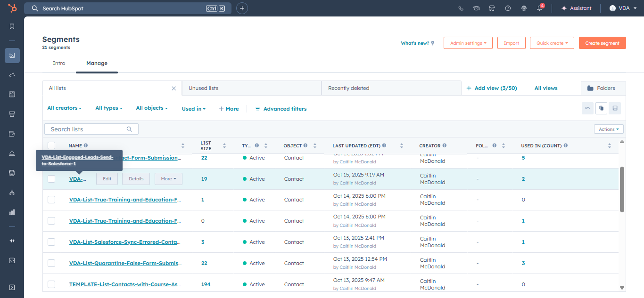Open the Folders button

point(603,88)
